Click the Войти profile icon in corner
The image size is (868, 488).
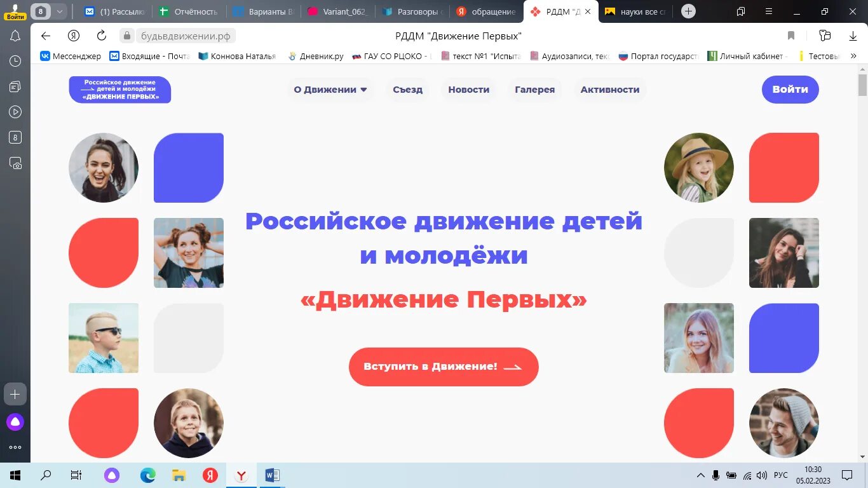[x=15, y=11]
